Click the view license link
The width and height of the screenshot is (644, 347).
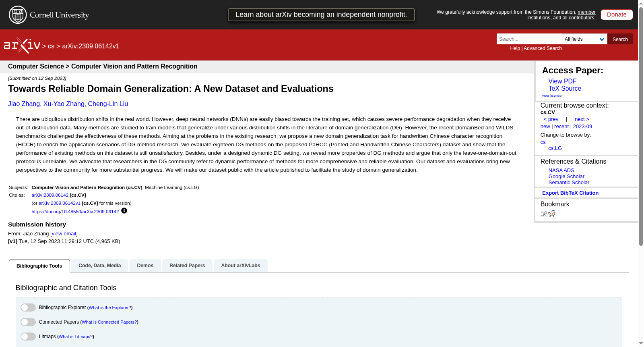tap(552, 96)
